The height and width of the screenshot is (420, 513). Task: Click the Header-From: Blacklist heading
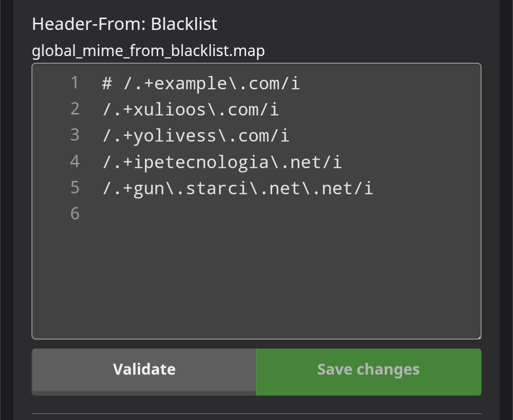tap(124, 24)
